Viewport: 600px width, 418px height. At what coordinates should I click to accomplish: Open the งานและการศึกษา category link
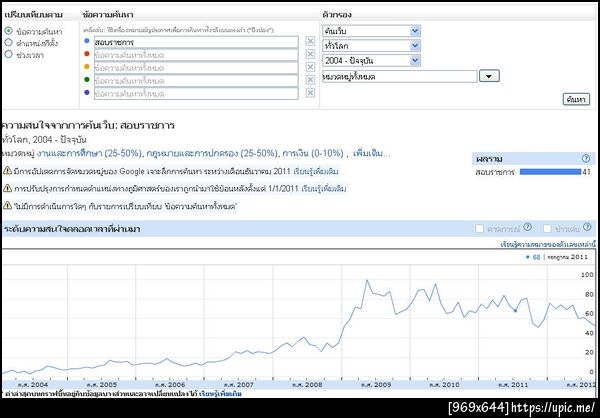click(x=60, y=154)
